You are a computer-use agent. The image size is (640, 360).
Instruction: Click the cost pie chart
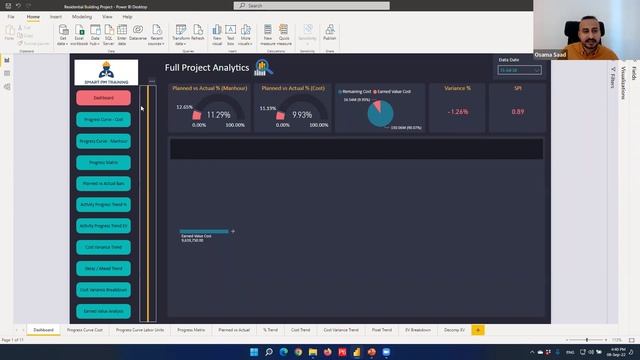pos(380,113)
